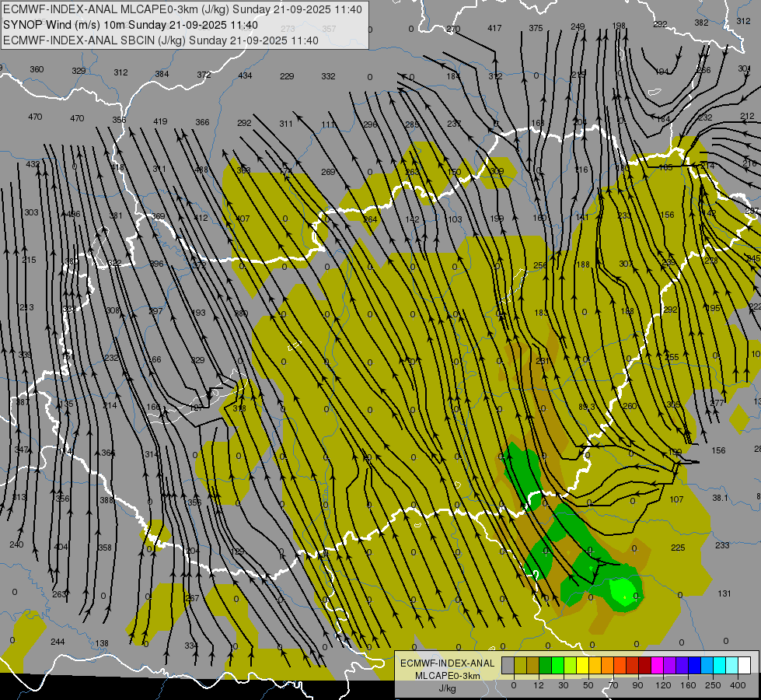The height and width of the screenshot is (700, 761).
Task: Click the legend value 50
Action: coord(588,685)
